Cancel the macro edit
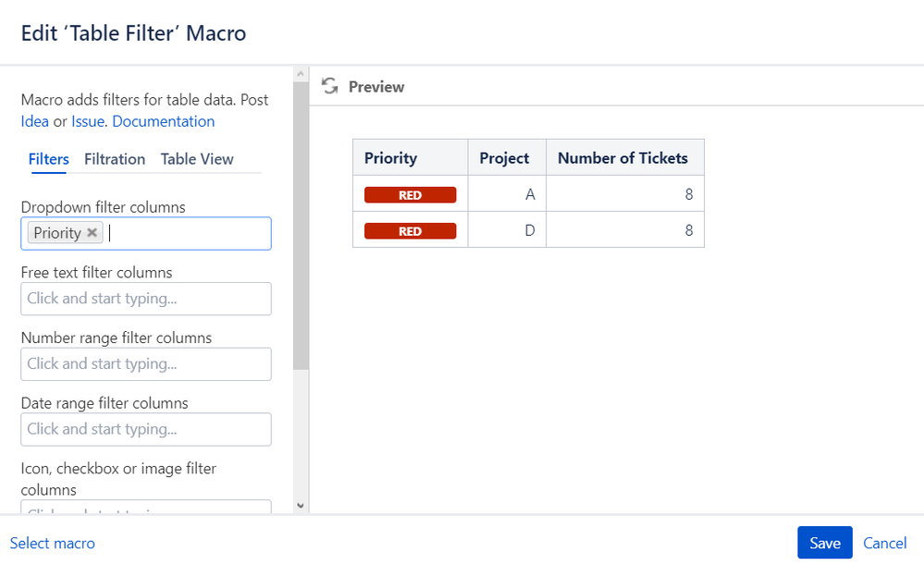This screenshot has width=924, height=565. point(884,543)
